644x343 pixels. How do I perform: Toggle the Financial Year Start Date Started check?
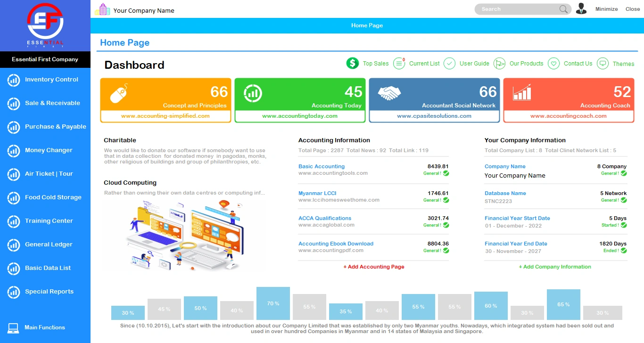[x=624, y=225]
